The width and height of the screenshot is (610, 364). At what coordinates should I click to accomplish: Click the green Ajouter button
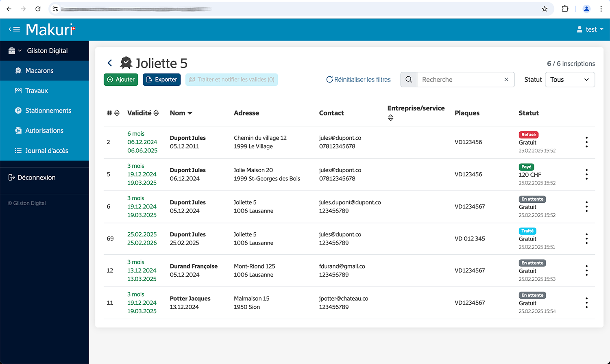(x=121, y=80)
